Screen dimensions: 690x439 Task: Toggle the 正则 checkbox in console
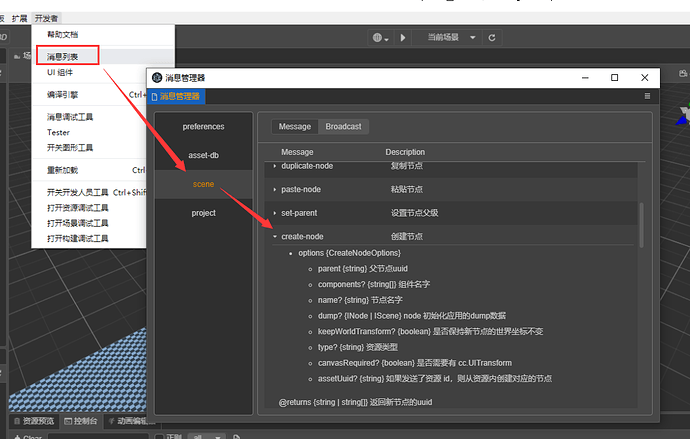pos(159,437)
